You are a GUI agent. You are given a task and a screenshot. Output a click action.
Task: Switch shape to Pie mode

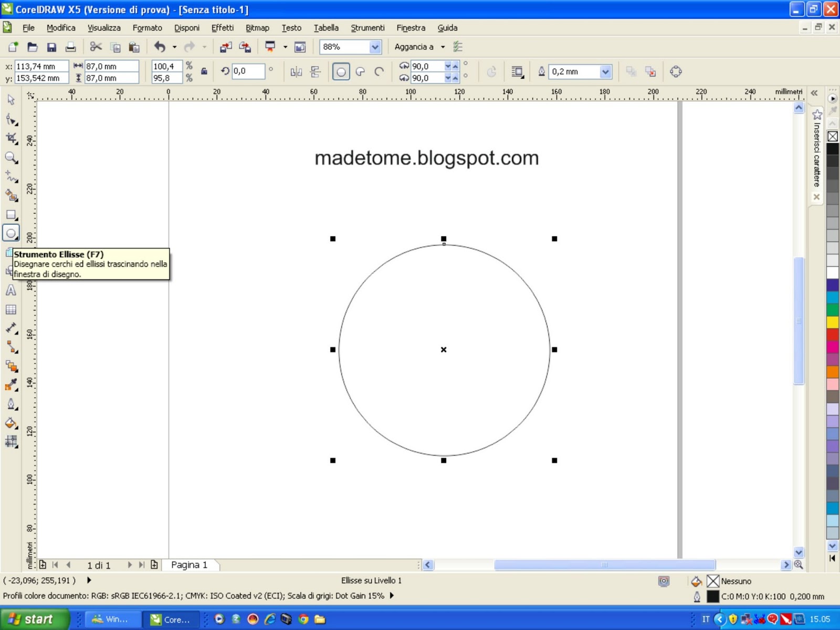pos(360,71)
